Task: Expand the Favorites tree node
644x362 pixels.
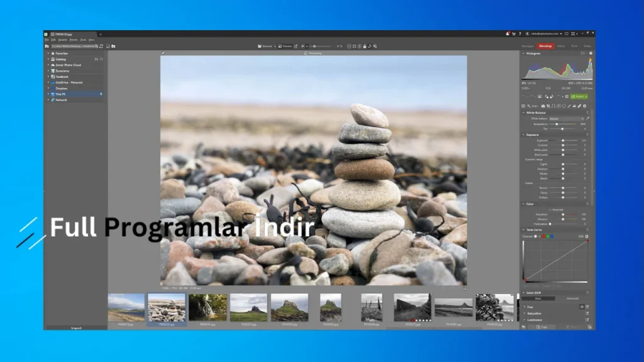Action: [x=48, y=53]
